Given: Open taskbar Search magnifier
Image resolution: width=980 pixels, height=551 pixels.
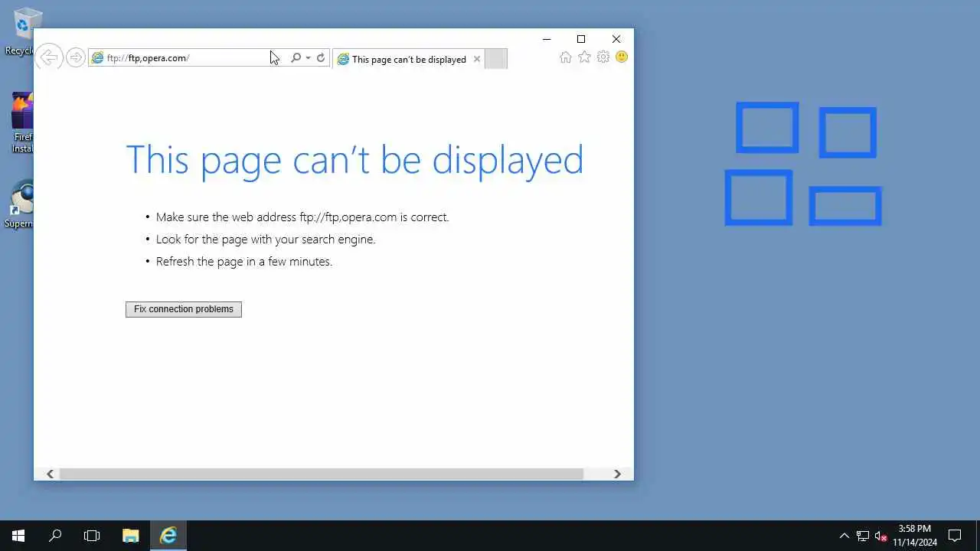Looking at the screenshot, I should pos(55,536).
